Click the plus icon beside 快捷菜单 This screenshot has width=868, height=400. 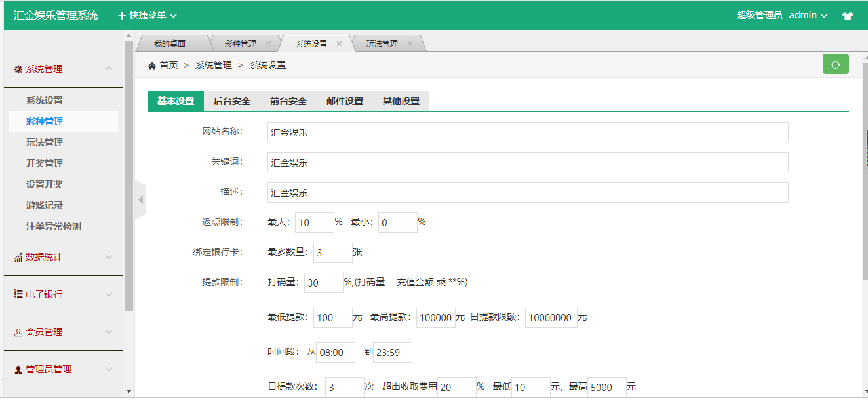click(121, 16)
